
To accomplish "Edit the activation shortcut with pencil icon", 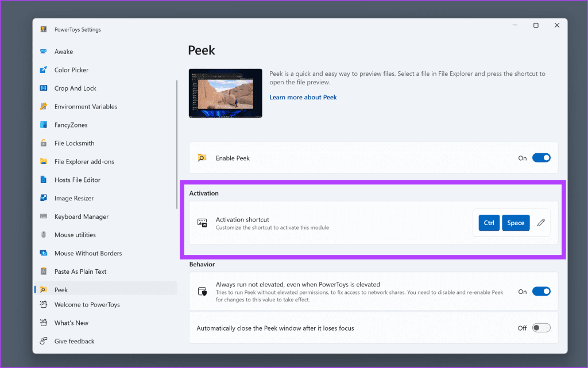I will coord(541,223).
